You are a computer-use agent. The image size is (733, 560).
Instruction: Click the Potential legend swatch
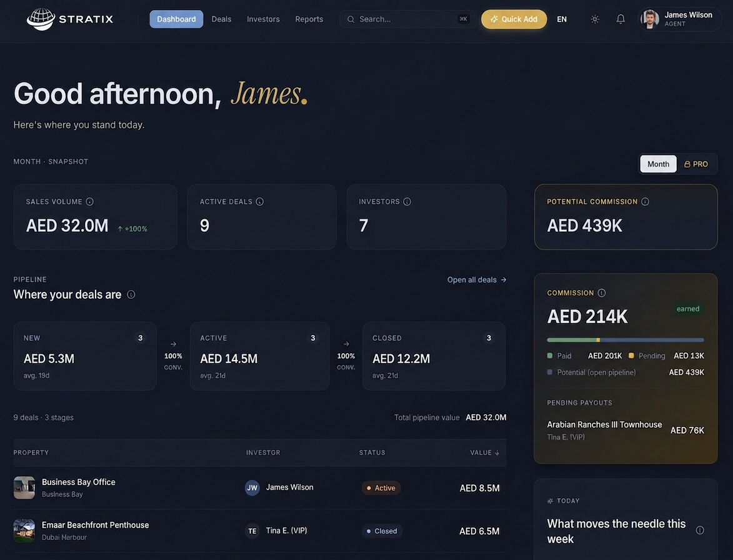(550, 372)
